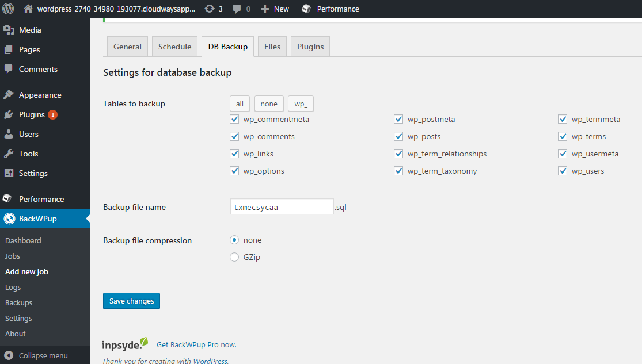
Task: Click the Tools wrench icon
Action: pyautogui.click(x=9, y=154)
